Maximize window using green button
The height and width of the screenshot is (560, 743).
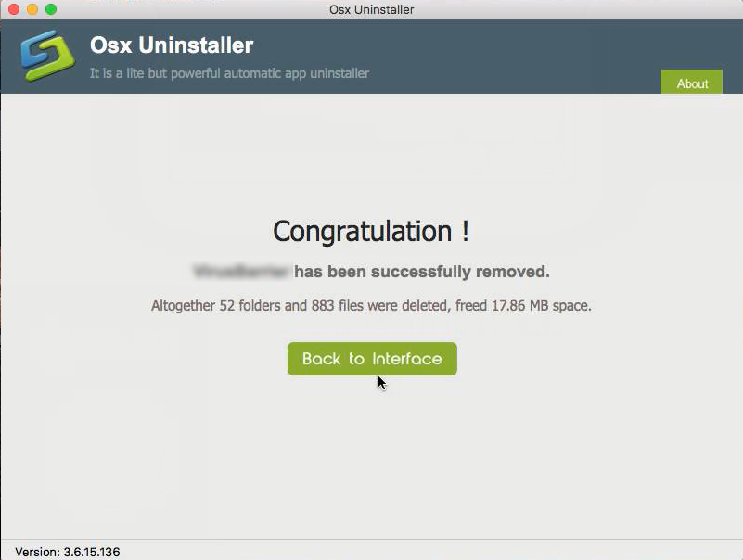point(51,9)
